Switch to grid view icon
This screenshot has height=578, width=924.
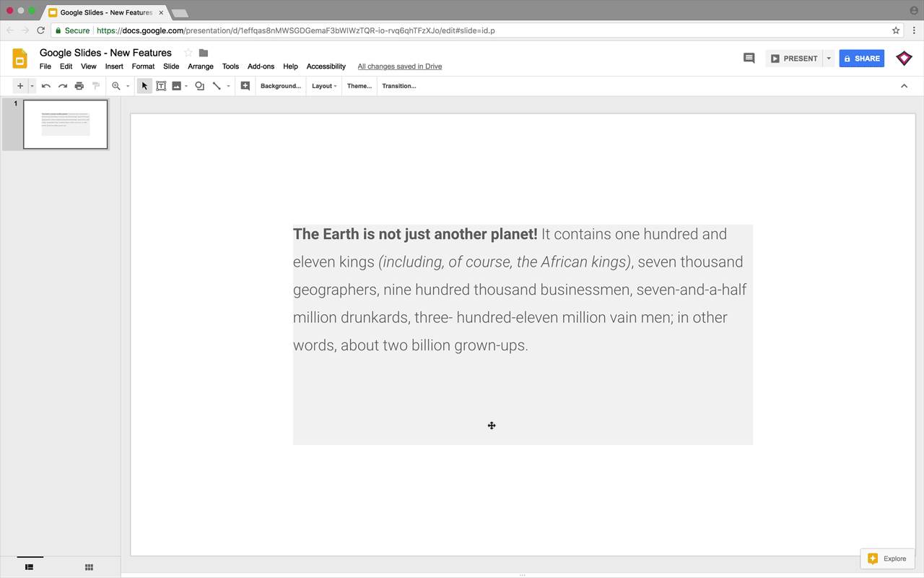tap(90, 567)
